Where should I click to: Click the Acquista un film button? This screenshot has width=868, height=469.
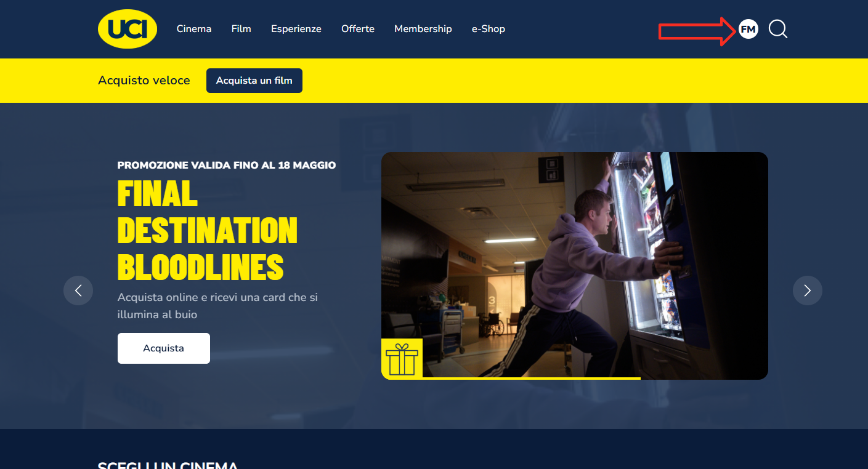pyautogui.click(x=254, y=81)
